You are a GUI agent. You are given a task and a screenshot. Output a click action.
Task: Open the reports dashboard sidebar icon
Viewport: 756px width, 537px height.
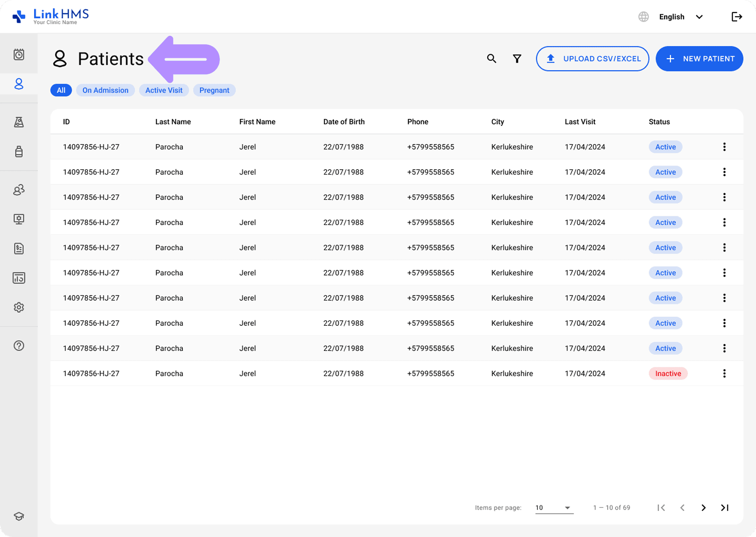click(19, 277)
